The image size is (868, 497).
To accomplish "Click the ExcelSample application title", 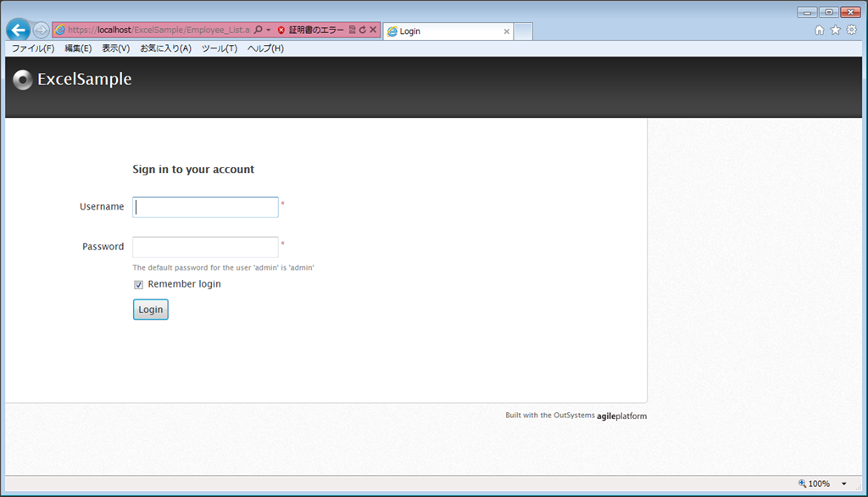I will pos(84,79).
